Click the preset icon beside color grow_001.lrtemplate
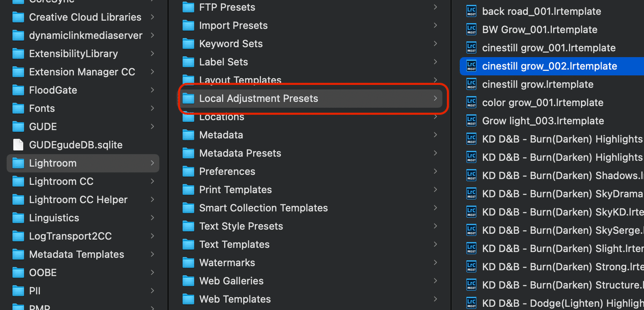 pyautogui.click(x=471, y=102)
